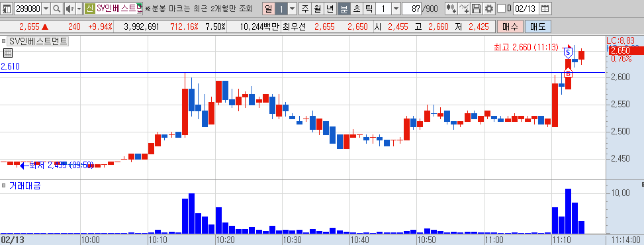644x245 pixels.
Task: Click the stock search magnifier icon
Action: pos(57,8)
